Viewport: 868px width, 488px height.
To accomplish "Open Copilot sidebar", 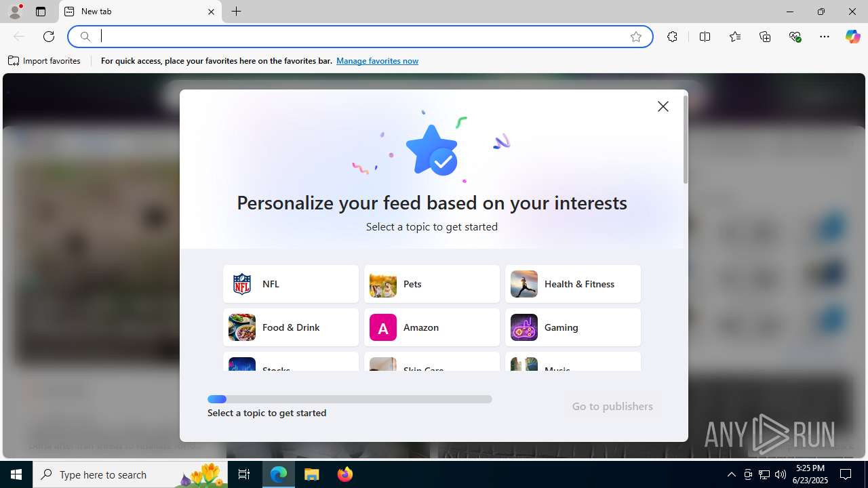I will pyautogui.click(x=852, y=37).
